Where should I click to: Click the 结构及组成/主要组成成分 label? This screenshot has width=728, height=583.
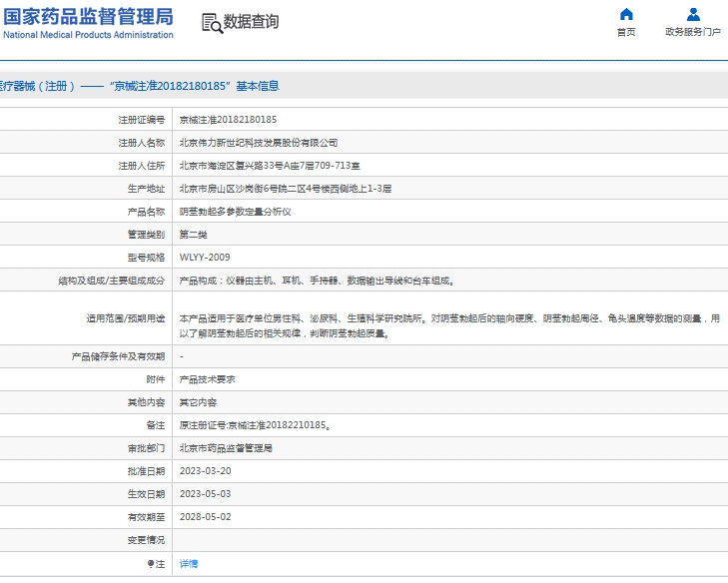pyautogui.click(x=112, y=281)
